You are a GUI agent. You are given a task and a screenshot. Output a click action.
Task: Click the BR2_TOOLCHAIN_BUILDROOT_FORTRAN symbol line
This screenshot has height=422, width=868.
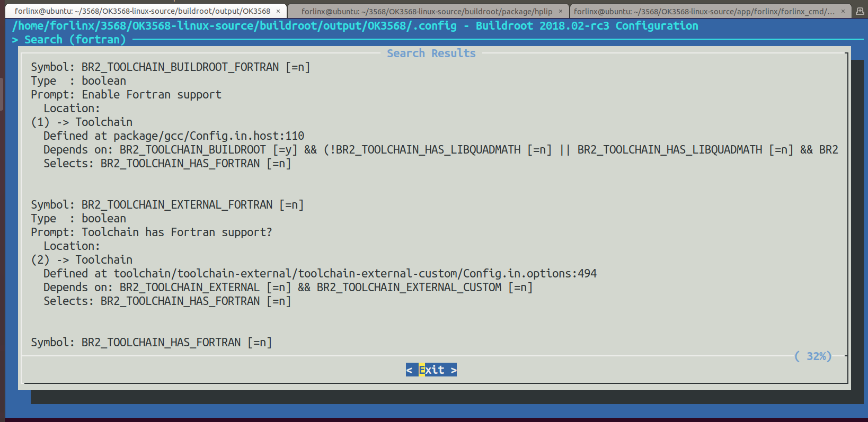click(x=170, y=67)
